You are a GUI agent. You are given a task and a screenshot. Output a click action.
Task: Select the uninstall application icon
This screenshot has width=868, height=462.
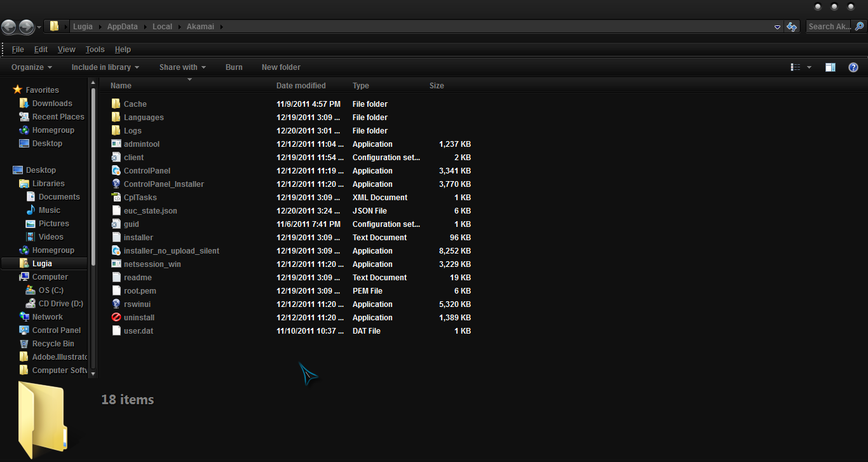(116, 318)
